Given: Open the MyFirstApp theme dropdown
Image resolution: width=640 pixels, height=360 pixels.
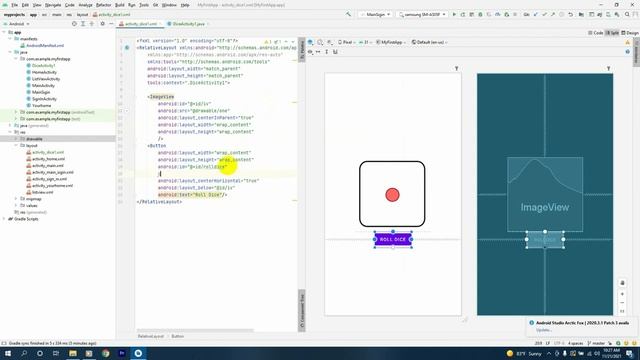Looking at the screenshot, I should coord(391,42).
